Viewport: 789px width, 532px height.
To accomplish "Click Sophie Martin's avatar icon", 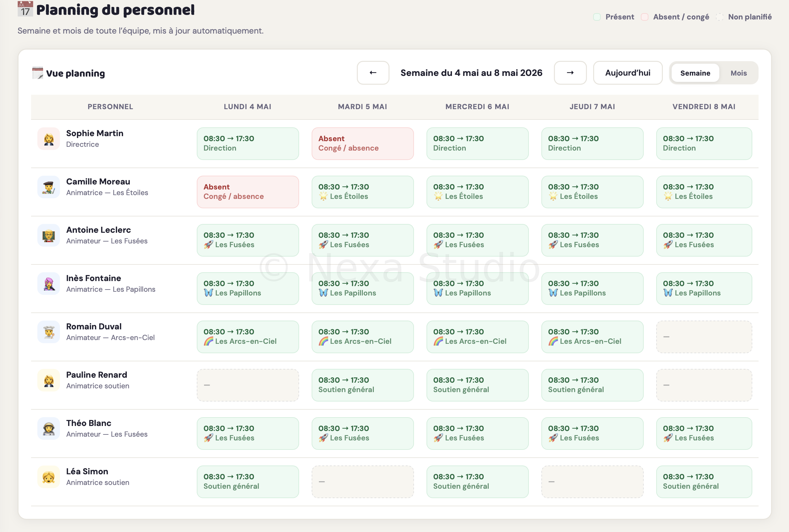I will [x=49, y=139].
